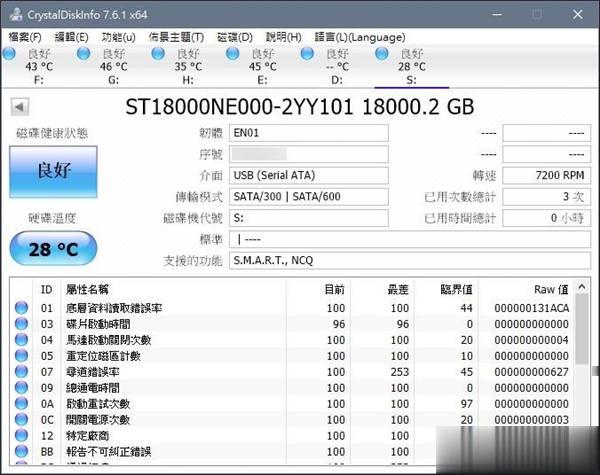Click status orb of attribute 09 row
The width and height of the screenshot is (600, 475).
pos(21,388)
